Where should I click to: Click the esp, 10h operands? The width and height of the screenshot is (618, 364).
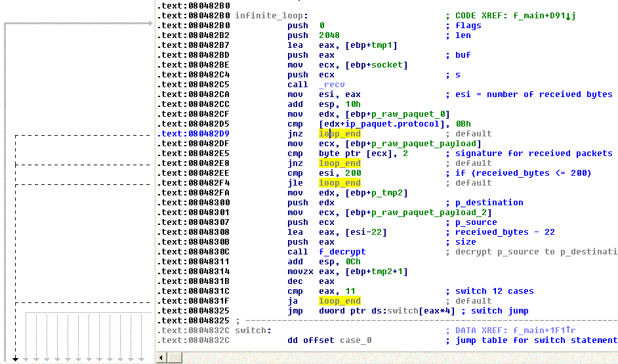340,104
